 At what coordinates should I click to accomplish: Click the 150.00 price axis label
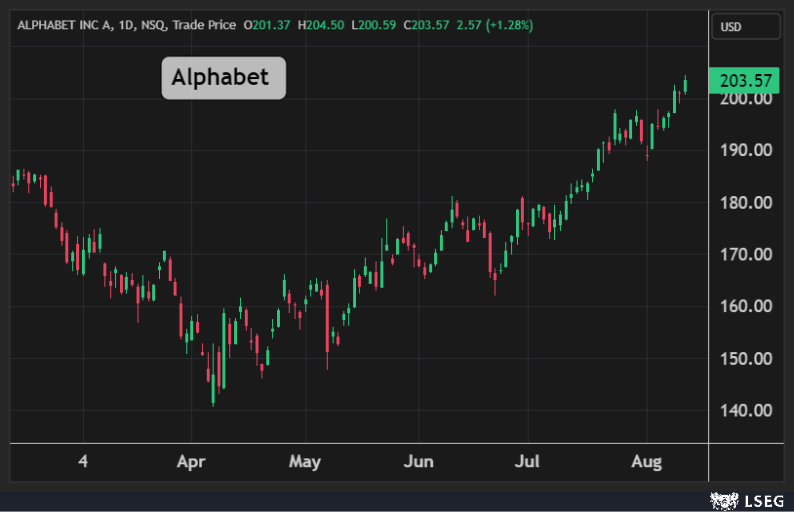pos(743,358)
